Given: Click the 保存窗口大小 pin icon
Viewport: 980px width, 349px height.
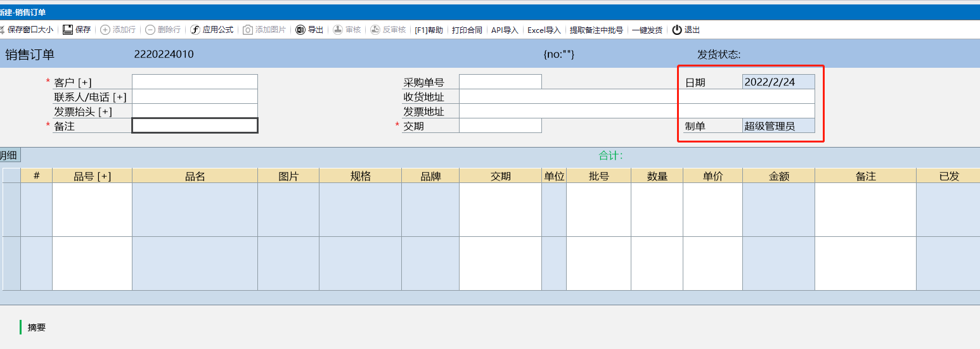Looking at the screenshot, I should [3, 30].
